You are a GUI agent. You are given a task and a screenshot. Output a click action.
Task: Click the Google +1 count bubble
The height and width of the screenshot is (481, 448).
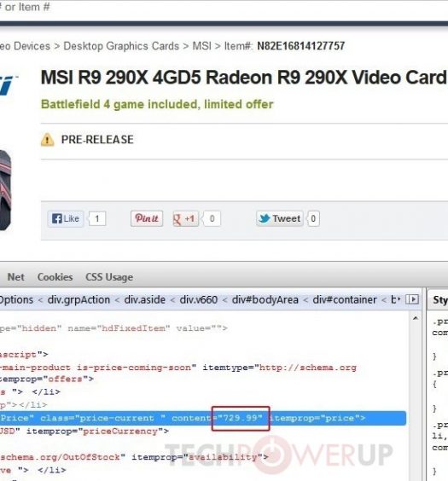[x=212, y=218]
